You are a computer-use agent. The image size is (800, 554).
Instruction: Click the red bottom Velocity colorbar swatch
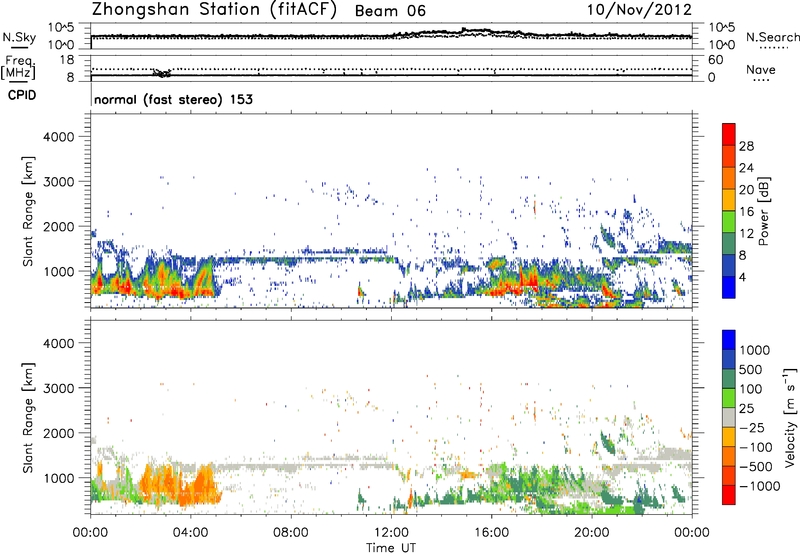(729, 495)
